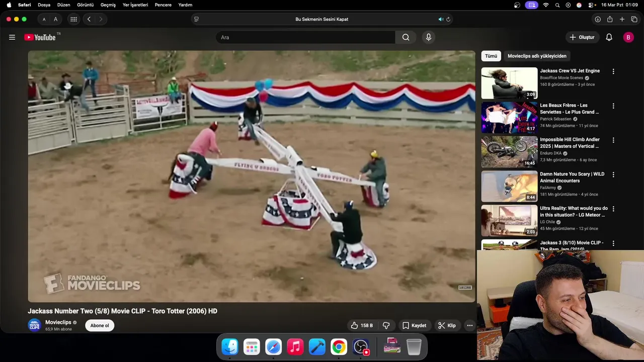Open YouTube notifications bell
644x362 pixels.
coord(609,37)
